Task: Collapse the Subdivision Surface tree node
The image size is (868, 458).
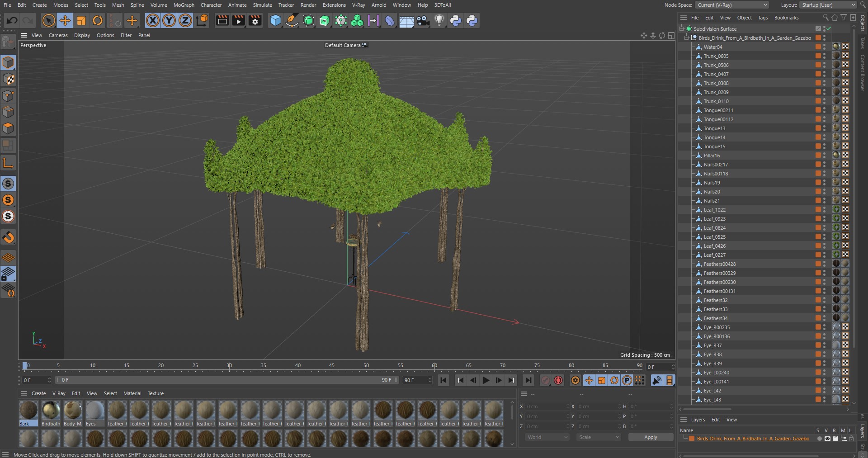Action: coord(681,28)
